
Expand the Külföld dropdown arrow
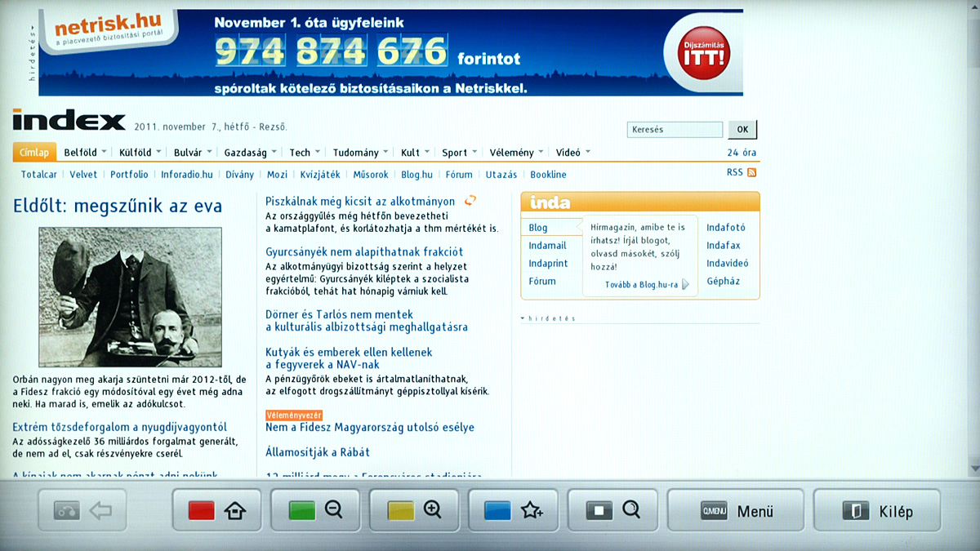(x=158, y=152)
